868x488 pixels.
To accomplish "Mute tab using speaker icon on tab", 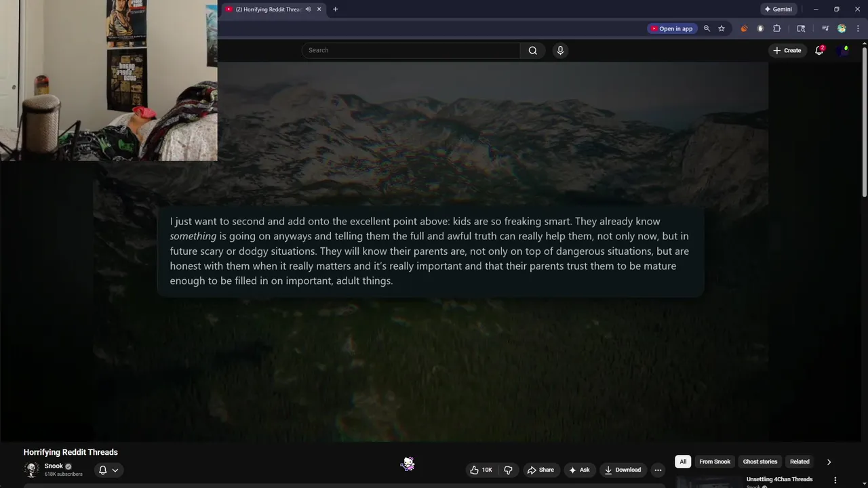I will 309,9.
